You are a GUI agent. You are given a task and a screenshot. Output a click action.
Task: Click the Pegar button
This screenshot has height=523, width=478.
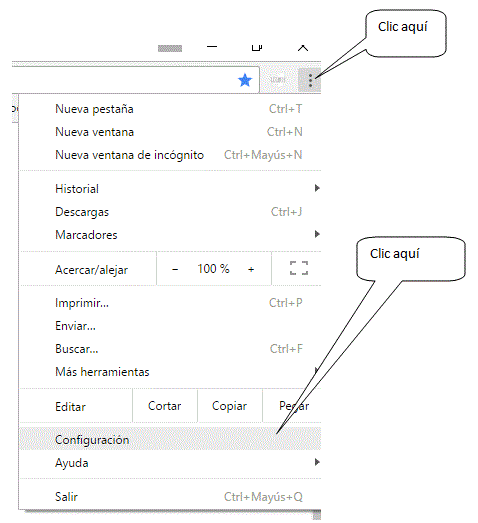(x=294, y=406)
